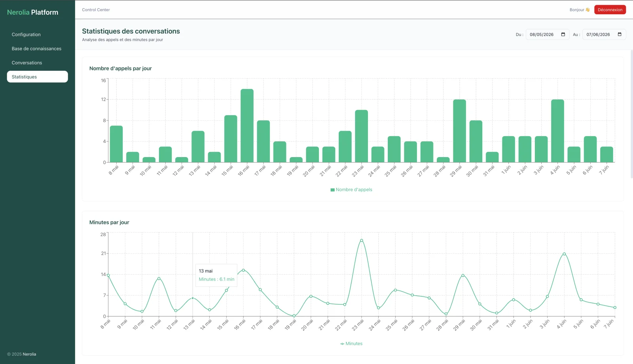
Task: Click the 13 mai point on minutes line
Action: point(193,298)
